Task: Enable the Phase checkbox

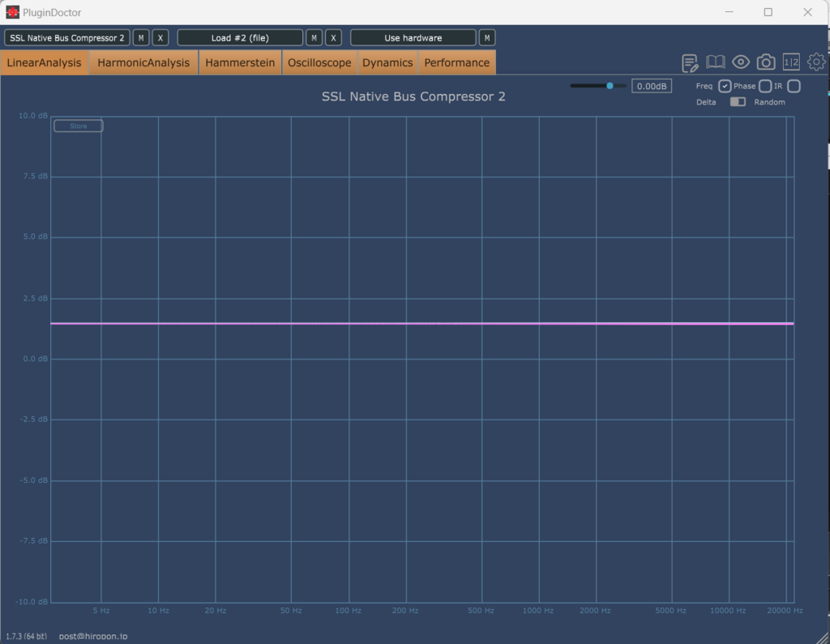Action: [x=765, y=86]
